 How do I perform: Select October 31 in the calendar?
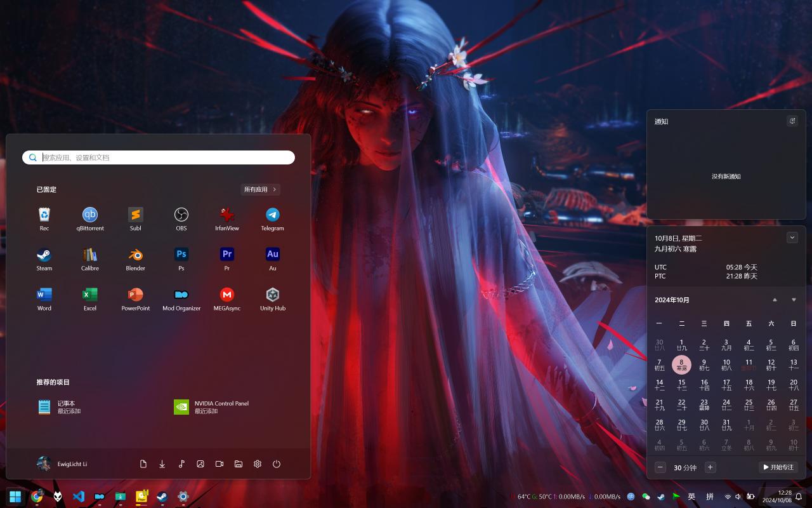[x=726, y=425]
